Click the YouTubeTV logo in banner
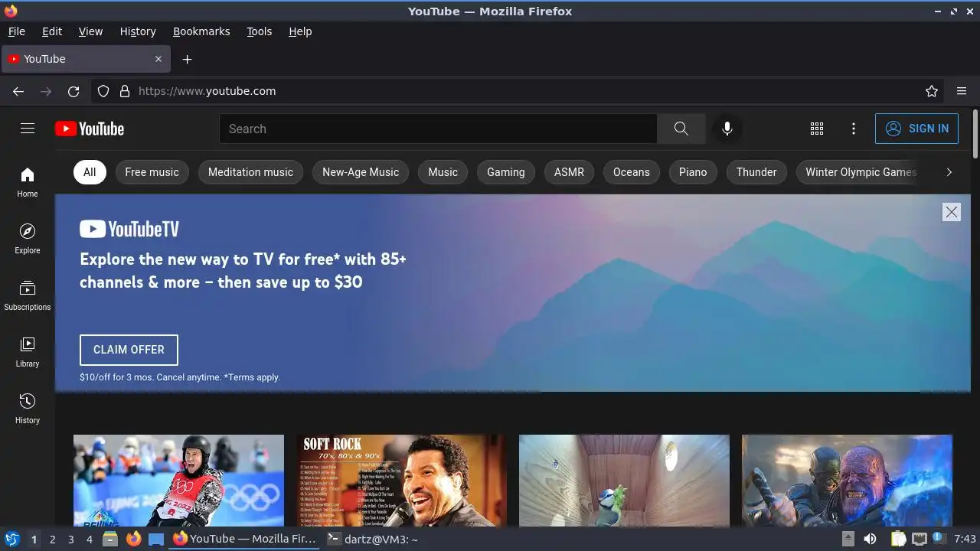980x551 pixels. 129,229
